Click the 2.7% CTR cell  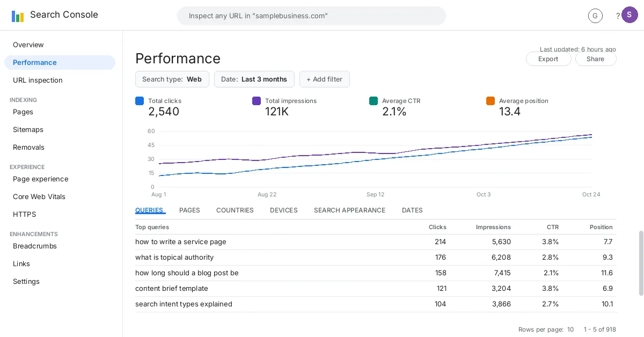(550, 304)
